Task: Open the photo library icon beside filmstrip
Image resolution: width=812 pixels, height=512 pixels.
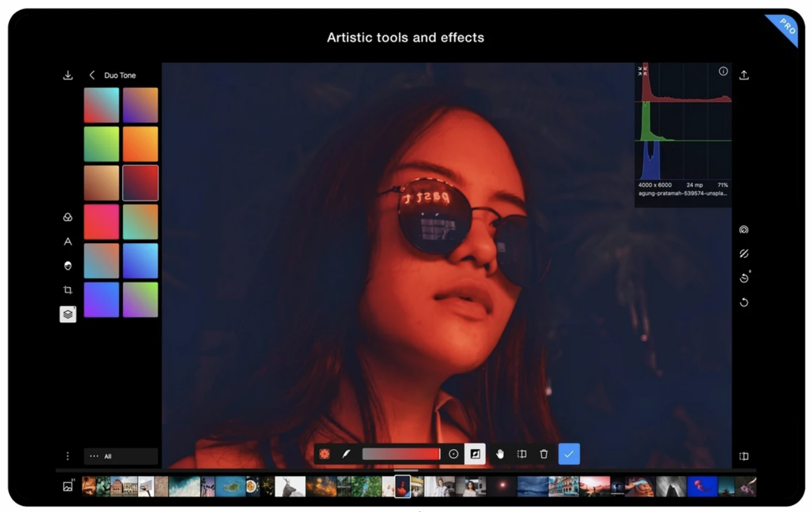Action: pyautogui.click(x=68, y=486)
